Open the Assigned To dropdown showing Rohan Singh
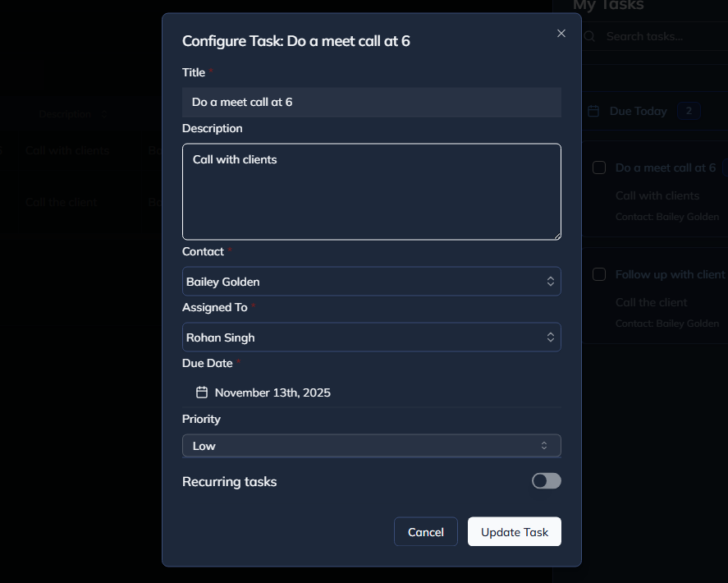The height and width of the screenshot is (583, 728). (x=371, y=337)
